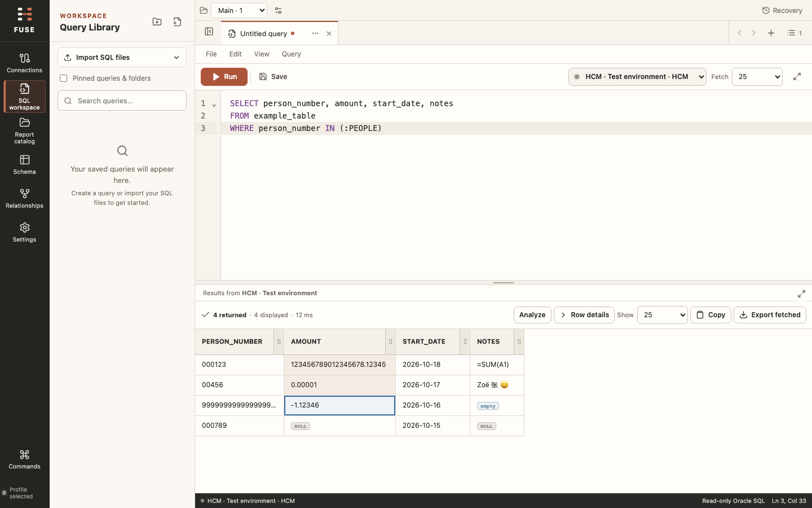The image size is (812, 508).
Task: Expand the results panel to full screen
Action: (x=801, y=294)
